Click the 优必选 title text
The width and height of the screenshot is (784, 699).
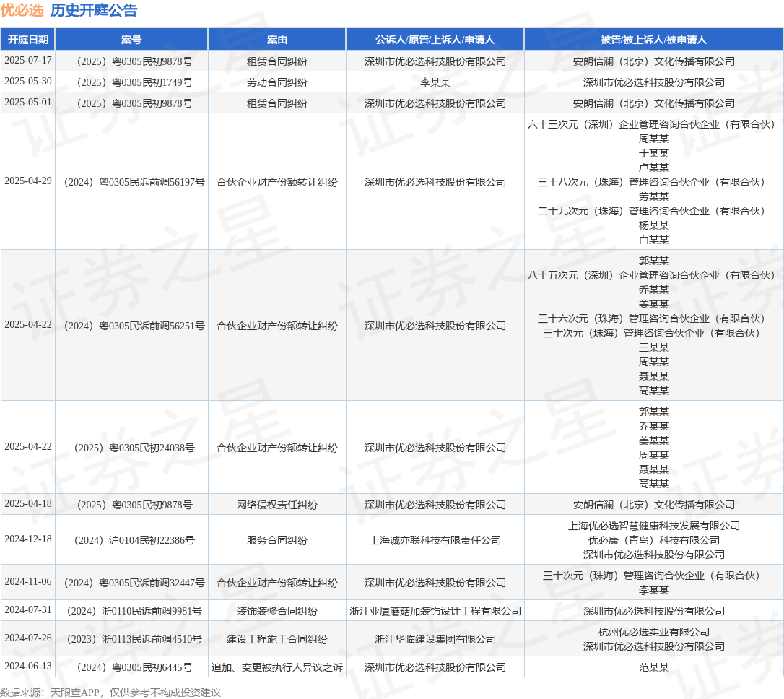coord(22,11)
